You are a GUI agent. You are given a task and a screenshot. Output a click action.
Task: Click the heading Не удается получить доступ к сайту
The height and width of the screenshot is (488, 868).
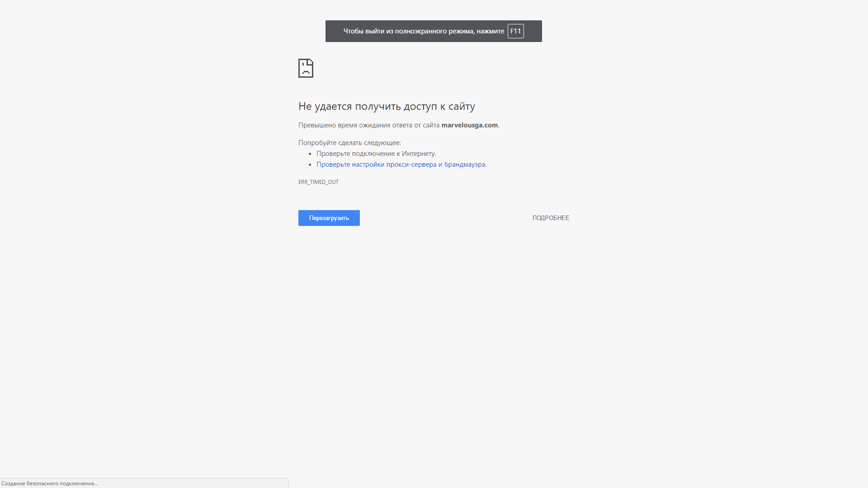coord(387,106)
